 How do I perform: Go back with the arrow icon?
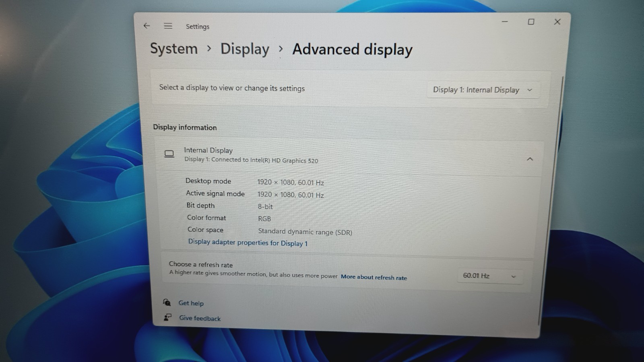pos(147,26)
